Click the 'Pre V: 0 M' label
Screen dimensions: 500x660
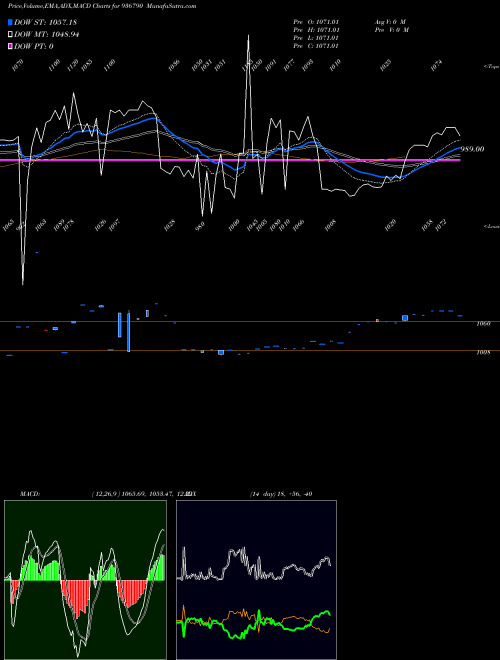tap(391, 29)
